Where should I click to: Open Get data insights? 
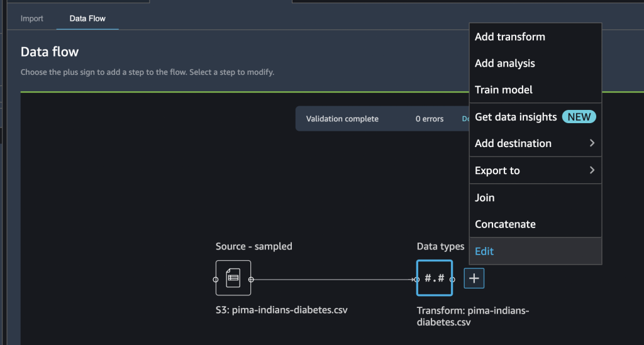point(516,117)
